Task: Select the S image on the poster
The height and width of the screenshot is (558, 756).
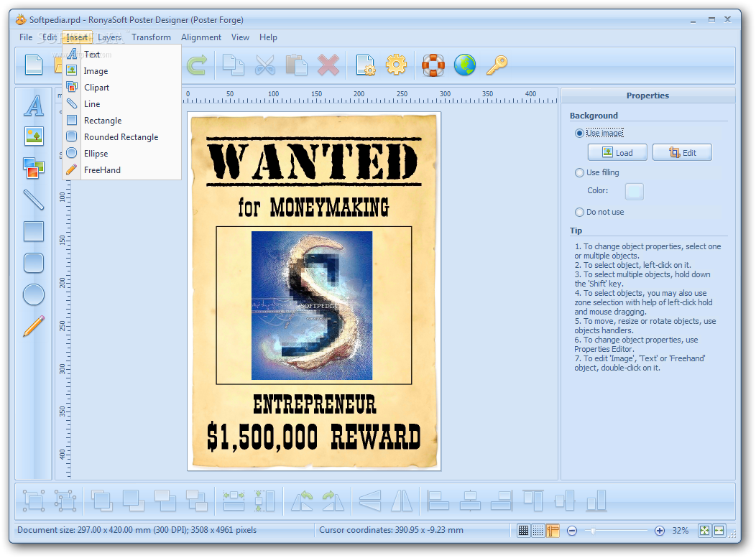Action: (311, 305)
